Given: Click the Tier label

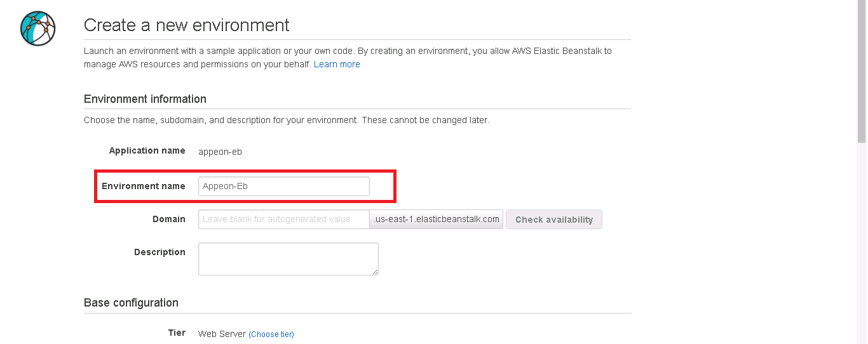Looking at the screenshot, I should click(177, 333).
